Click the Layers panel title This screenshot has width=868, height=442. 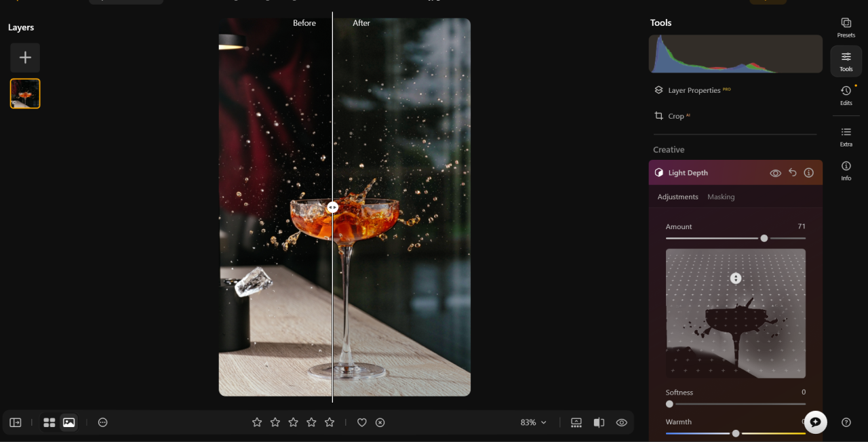pyautogui.click(x=21, y=28)
